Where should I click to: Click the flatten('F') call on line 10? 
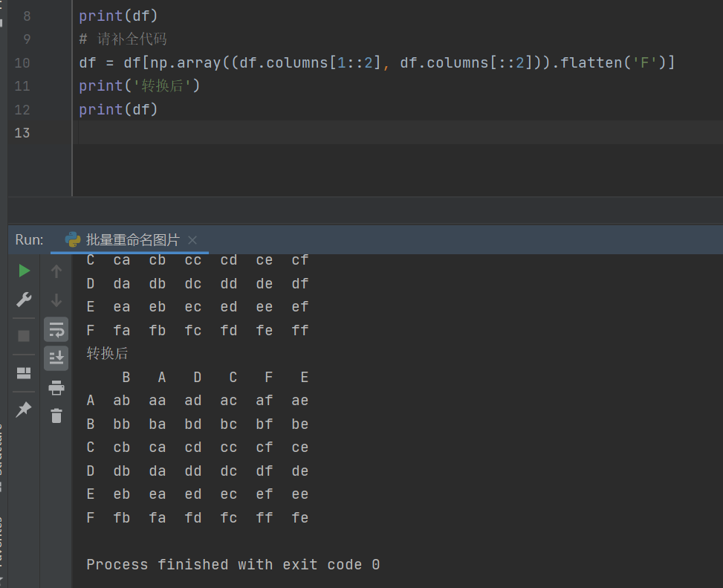click(613, 62)
